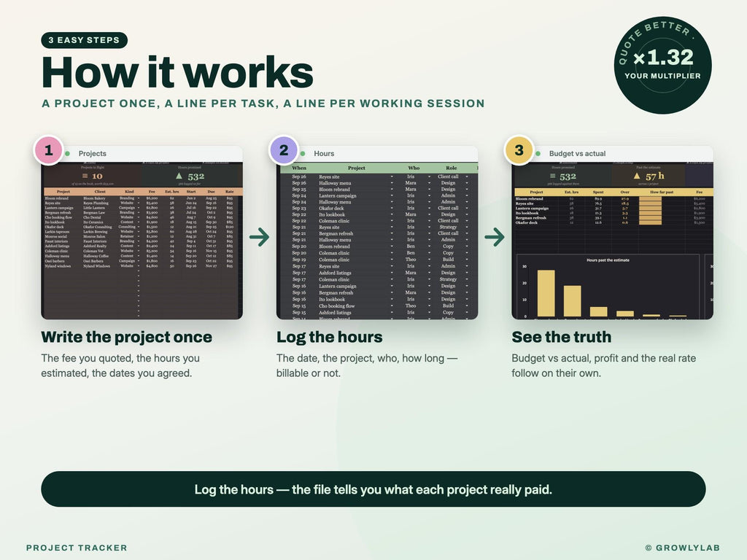This screenshot has height=560, width=747.
Task: Click the green dot beside Hours title
Action: [303, 153]
